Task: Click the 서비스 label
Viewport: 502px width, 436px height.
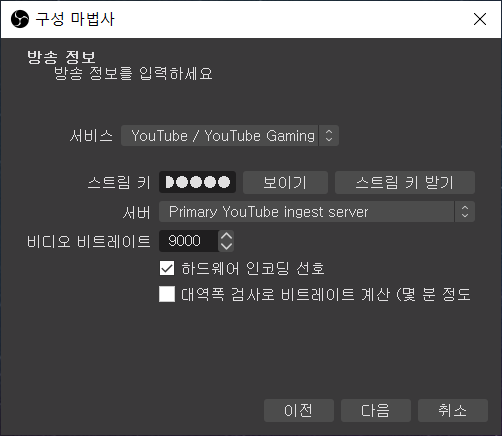Action: 91,136
